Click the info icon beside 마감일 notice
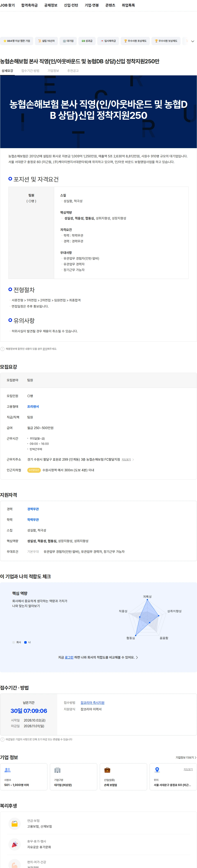Screen dimensions: 197x868 (2, 739)
